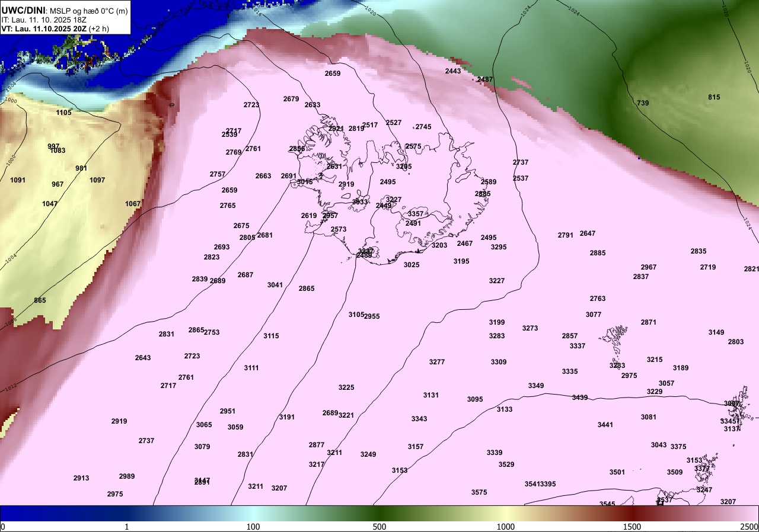Viewport: 759px width, 532px height.
Task: Click the value 1083 over the yellow region
Action: coord(58,150)
